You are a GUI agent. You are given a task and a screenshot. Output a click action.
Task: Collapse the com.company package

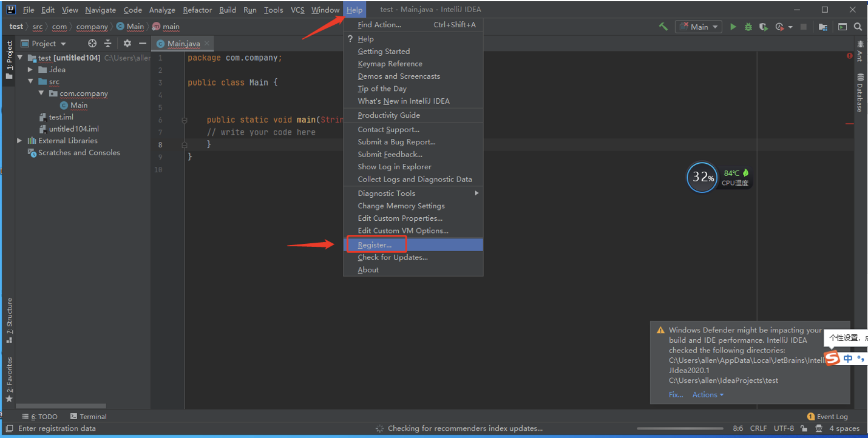click(41, 93)
